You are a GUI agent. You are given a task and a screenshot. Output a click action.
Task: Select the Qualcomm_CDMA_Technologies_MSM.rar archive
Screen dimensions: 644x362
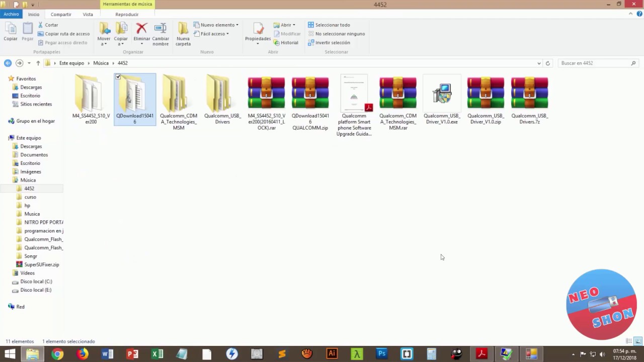click(398, 103)
